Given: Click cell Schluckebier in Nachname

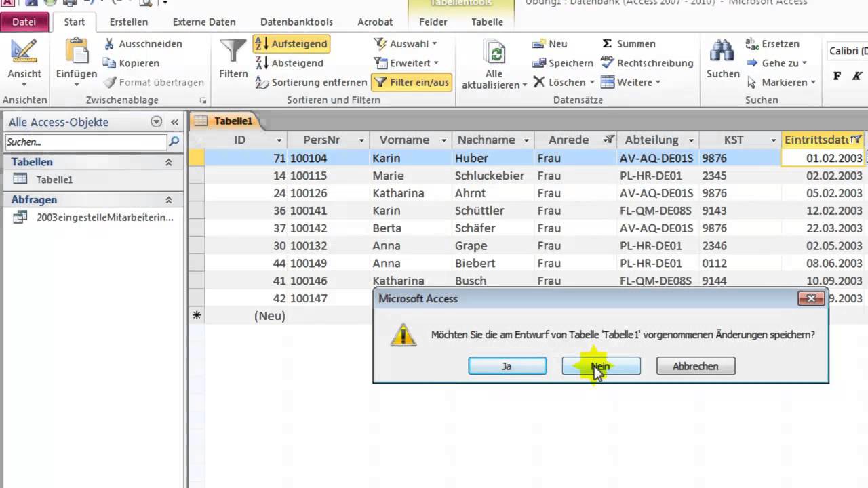Looking at the screenshot, I should [x=493, y=176].
